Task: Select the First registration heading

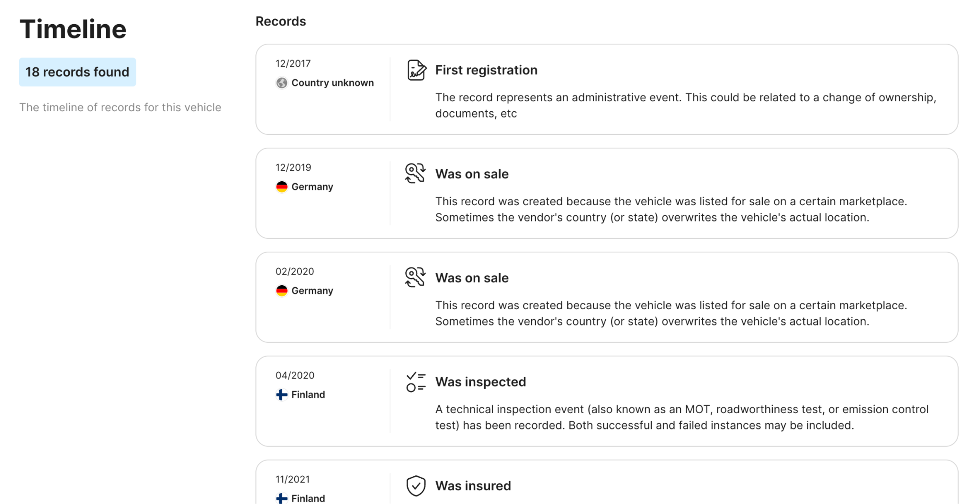Action: (486, 70)
